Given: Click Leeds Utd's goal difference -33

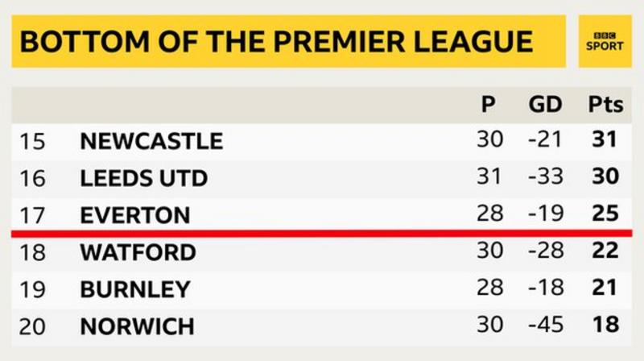Looking at the screenshot, I should pyautogui.click(x=546, y=176).
